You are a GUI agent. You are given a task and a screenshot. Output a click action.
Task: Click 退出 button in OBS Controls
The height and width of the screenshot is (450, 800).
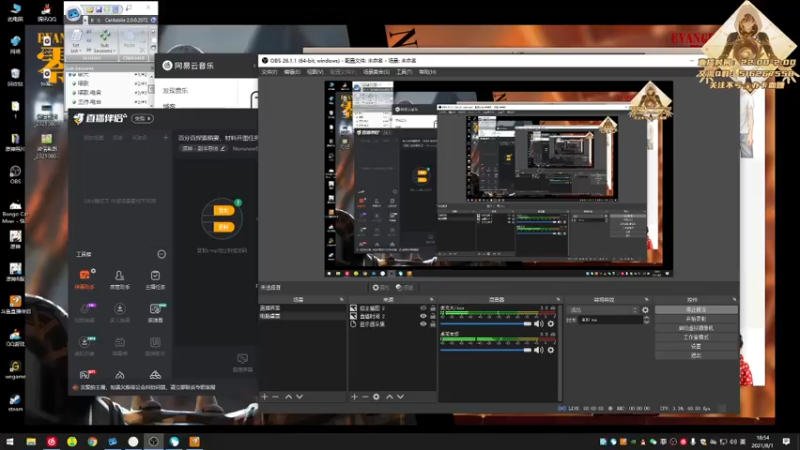click(x=696, y=356)
